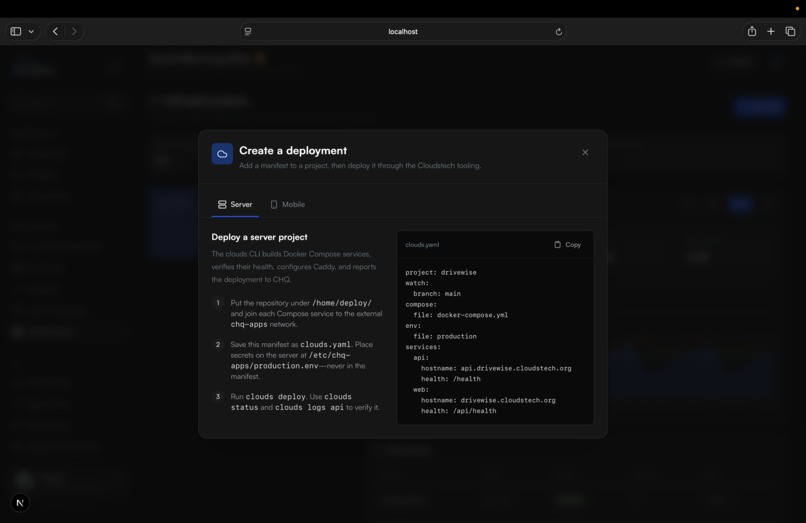Go back with the browser back arrow
Image resolution: width=806 pixels, height=523 pixels.
point(56,31)
